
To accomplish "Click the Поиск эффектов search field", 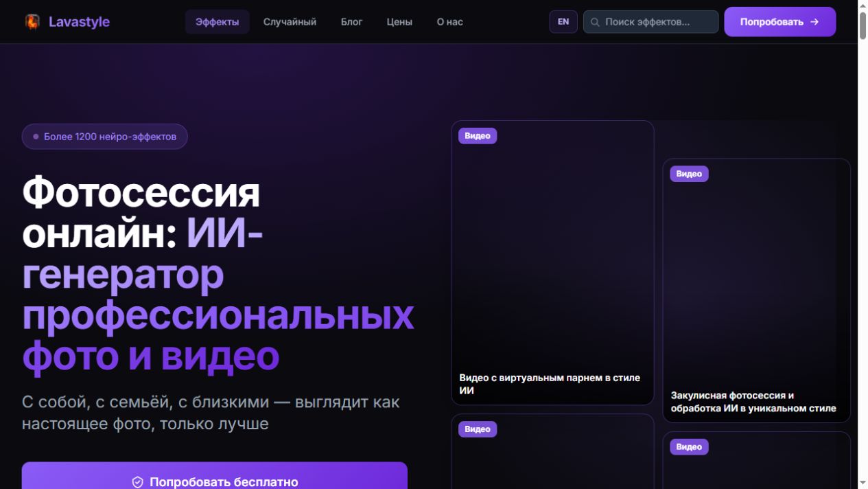I will (x=651, y=22).
